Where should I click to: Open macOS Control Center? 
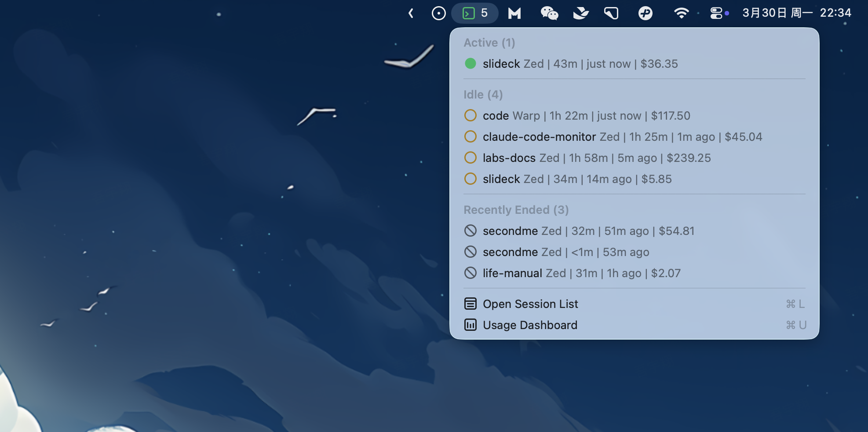click(716, 13)
